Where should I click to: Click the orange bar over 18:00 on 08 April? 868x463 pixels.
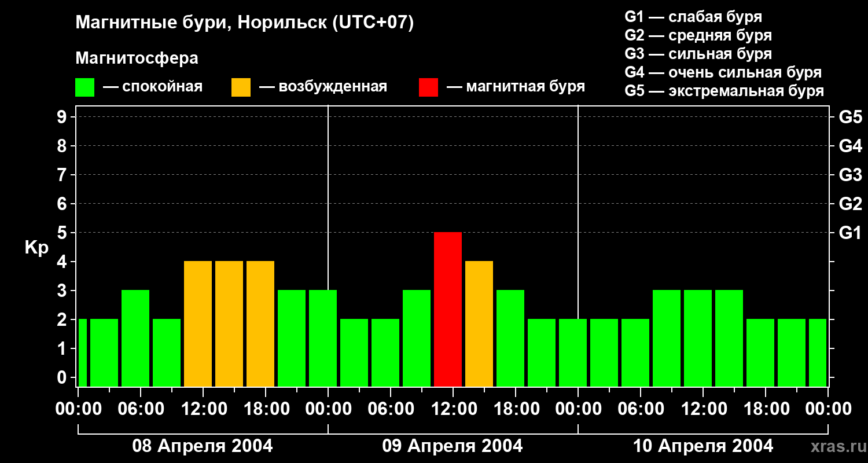point(260,324)
